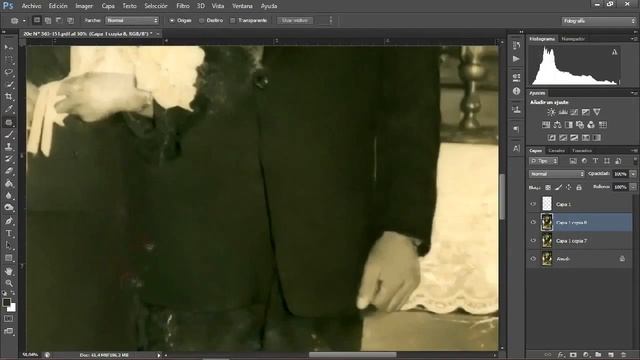Open the Filtro menu
The image size is (640, 360).
coord(182,6)
